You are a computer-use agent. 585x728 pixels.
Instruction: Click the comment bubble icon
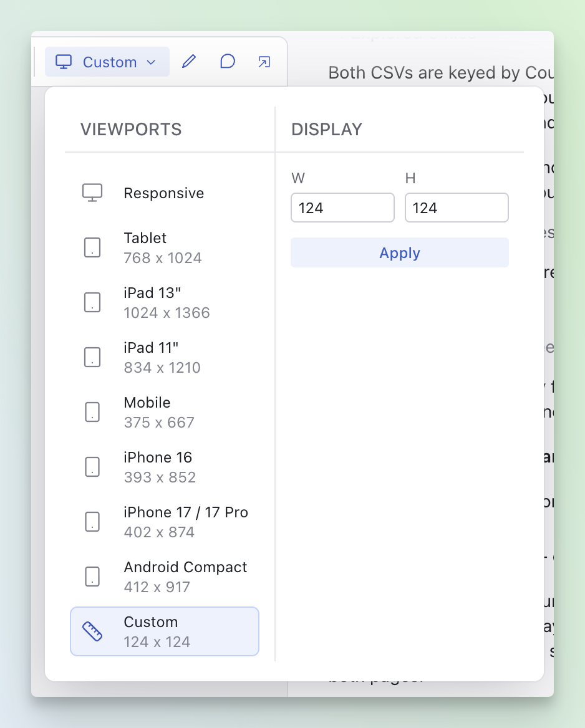pyautogui.click(x=227, y=61)
